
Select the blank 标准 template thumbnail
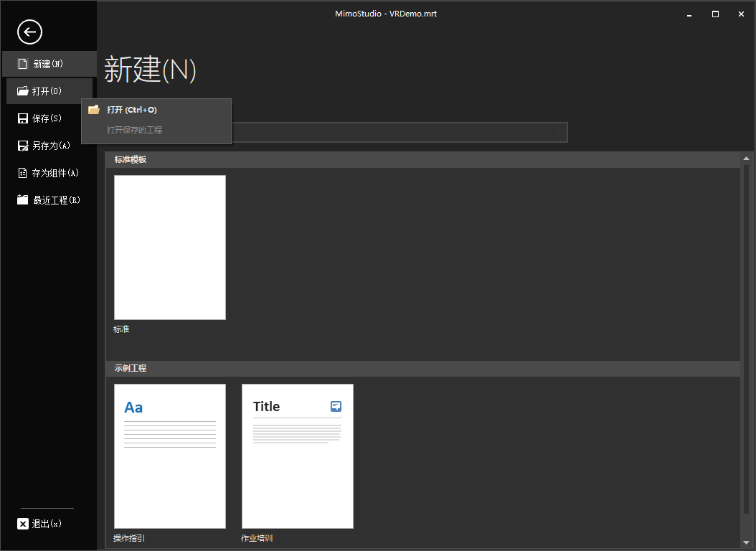point(170,248)
